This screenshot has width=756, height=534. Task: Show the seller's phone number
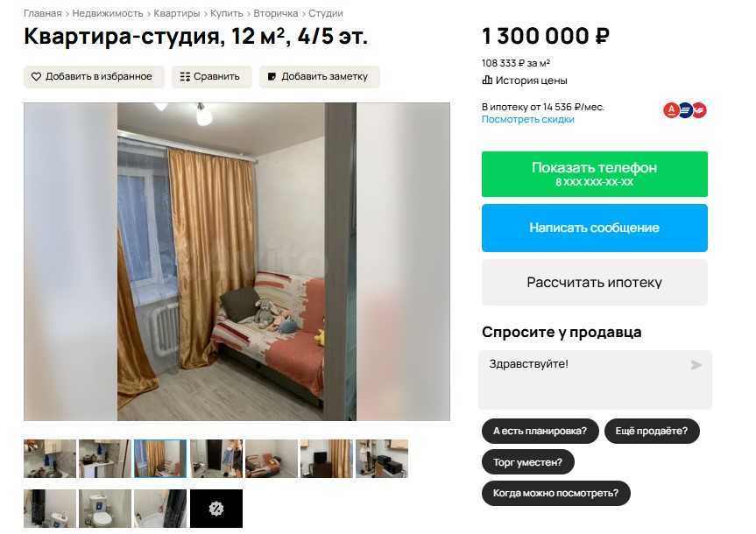point(595,174)
